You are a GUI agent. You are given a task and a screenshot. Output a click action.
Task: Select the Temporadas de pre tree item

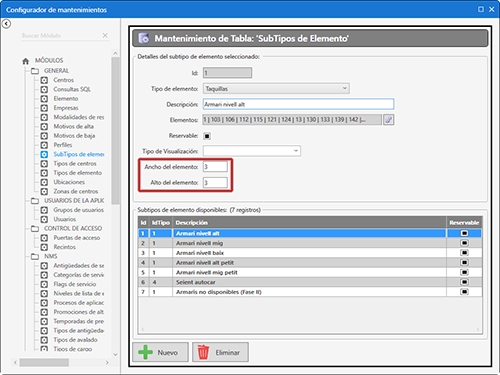[x=79, y=321]
